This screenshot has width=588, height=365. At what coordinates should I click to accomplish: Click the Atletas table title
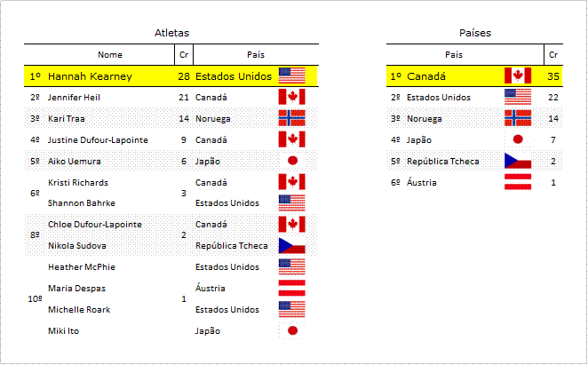coord(171,33)
